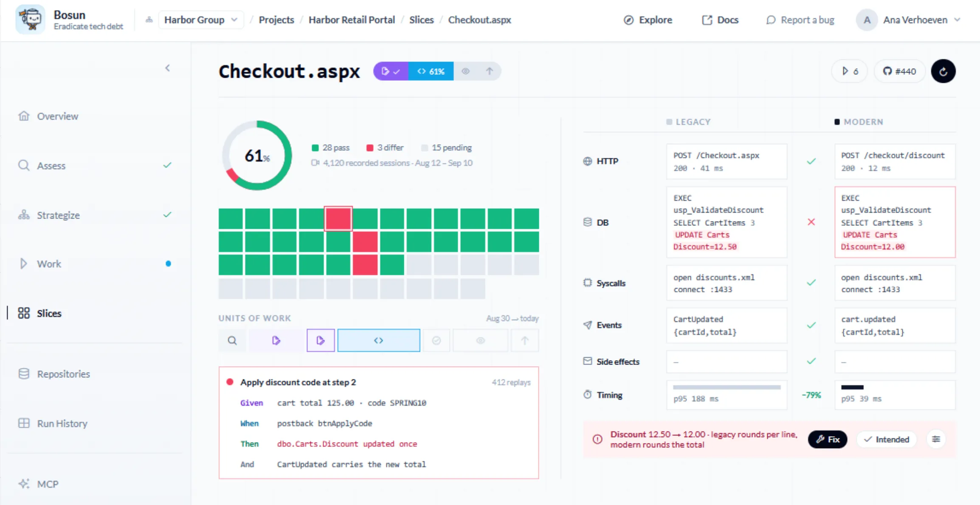
Task: Open the Harbor Group organization dropdown
Action: [201, 20]
